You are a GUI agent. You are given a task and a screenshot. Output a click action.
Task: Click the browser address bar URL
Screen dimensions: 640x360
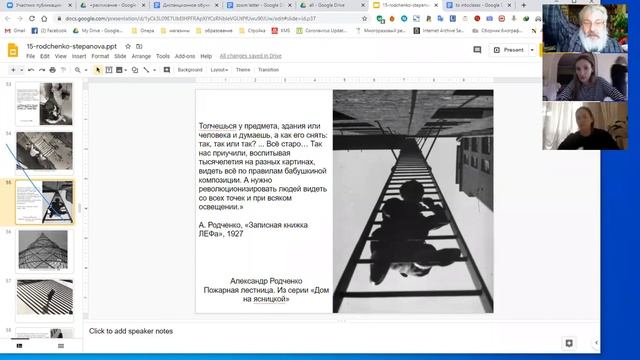190,19
